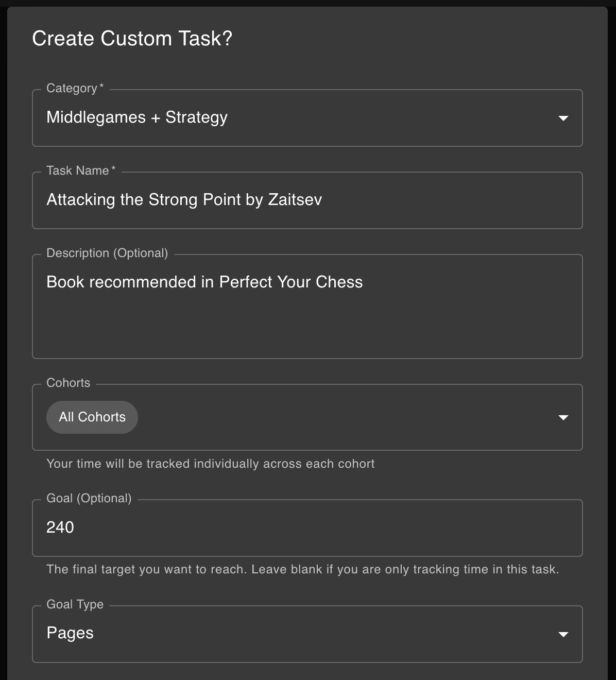Click the 'Attacking the Strong Point by Zaitsev' text

point(184,200)
